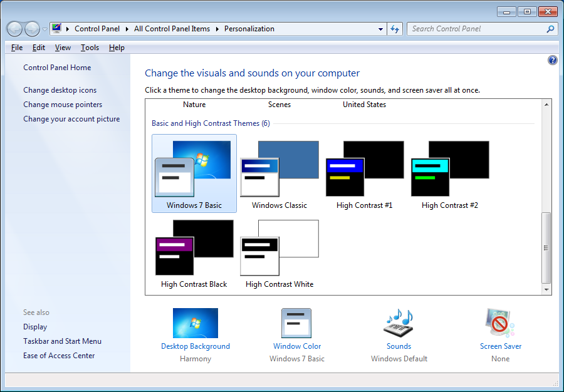Click the Back navigation arrow

click(15, 29)
